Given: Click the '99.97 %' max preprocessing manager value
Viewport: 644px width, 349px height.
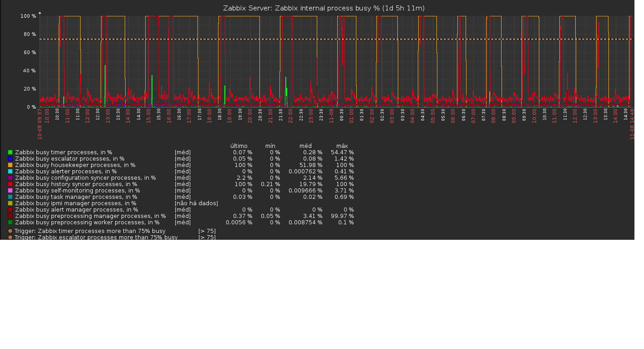Looking at the screenshot, I should pos(342,216).
